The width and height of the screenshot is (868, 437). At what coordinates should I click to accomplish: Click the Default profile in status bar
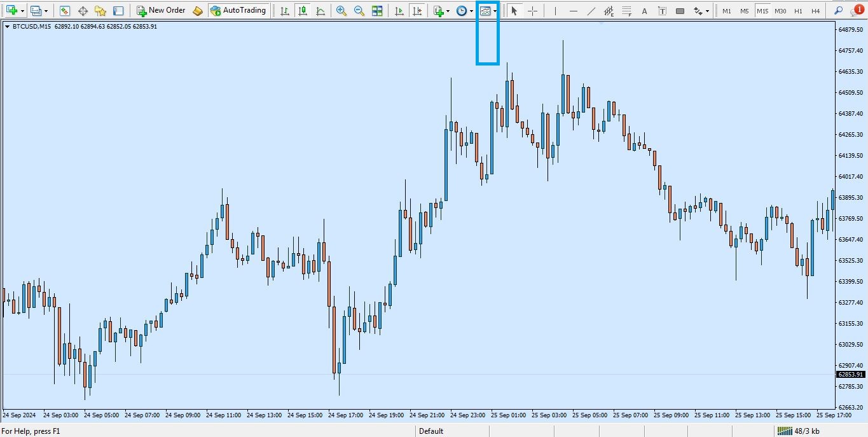tap(431, 431)
